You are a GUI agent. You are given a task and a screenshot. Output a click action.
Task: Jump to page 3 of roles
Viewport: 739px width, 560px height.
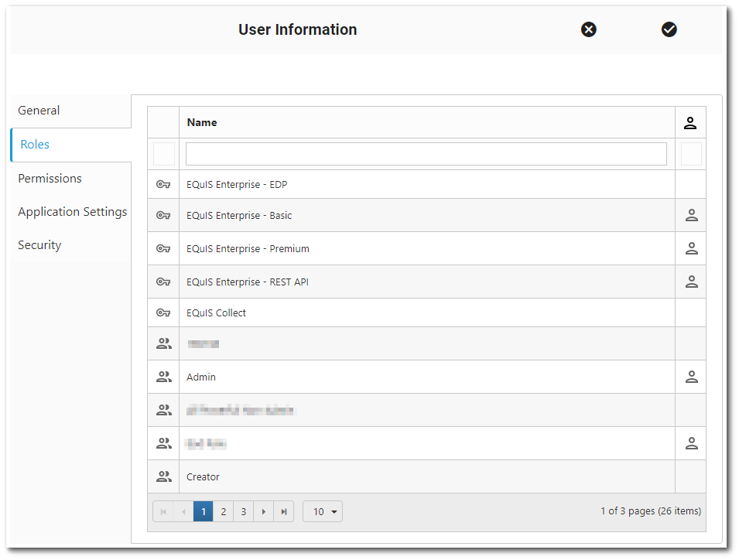(243, 511)
